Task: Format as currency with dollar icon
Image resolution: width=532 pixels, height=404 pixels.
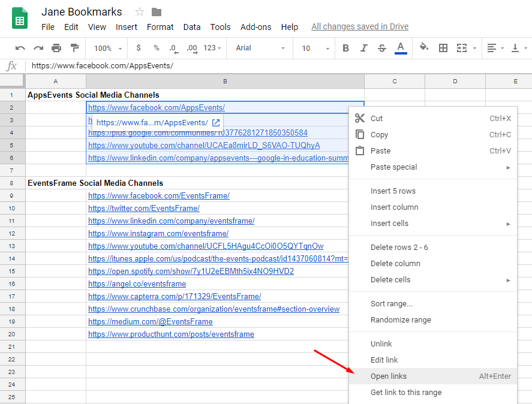Action: (x=139, y=48)
